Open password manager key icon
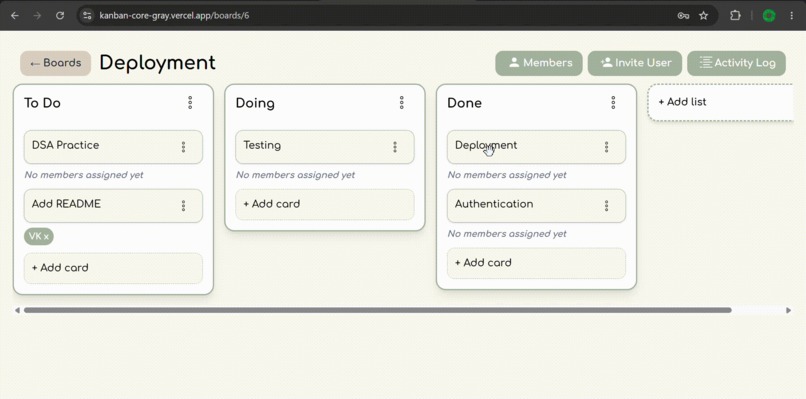 (x=683, y=15)
